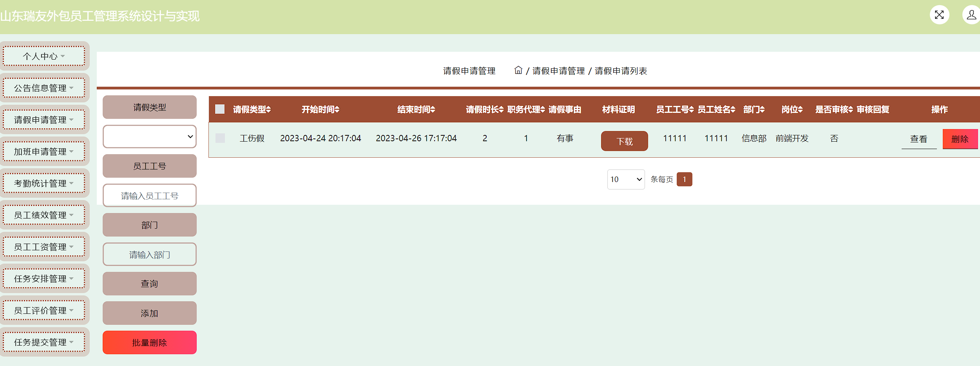Check the 工伤假 row checkbox
The height and width of the screenshot is (366, 980).
(x=220, y=138)
